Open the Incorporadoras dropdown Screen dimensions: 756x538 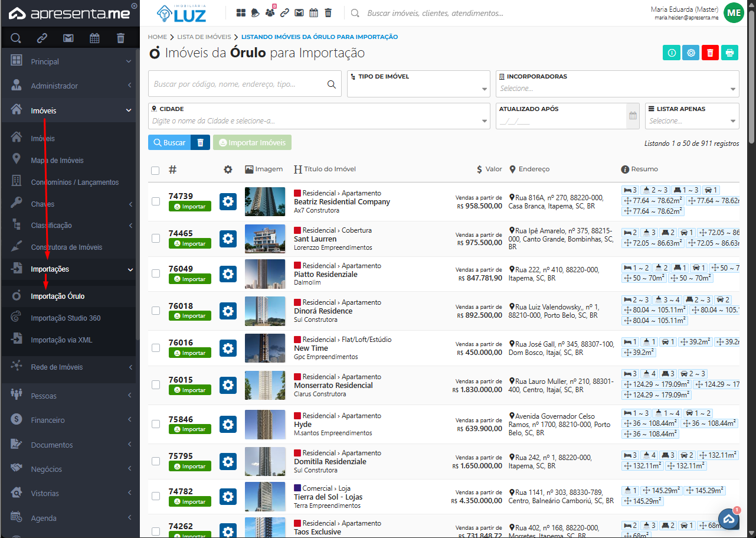[617, 89]
